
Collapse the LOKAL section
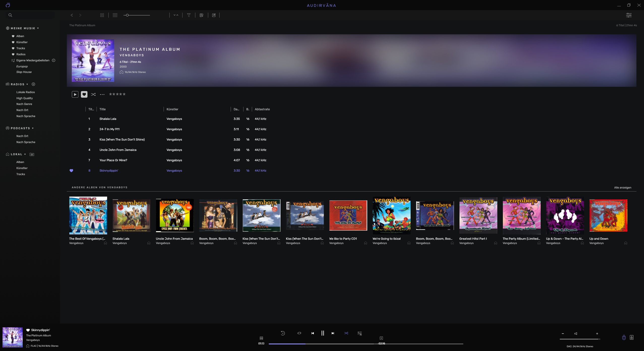click(25, 154)
